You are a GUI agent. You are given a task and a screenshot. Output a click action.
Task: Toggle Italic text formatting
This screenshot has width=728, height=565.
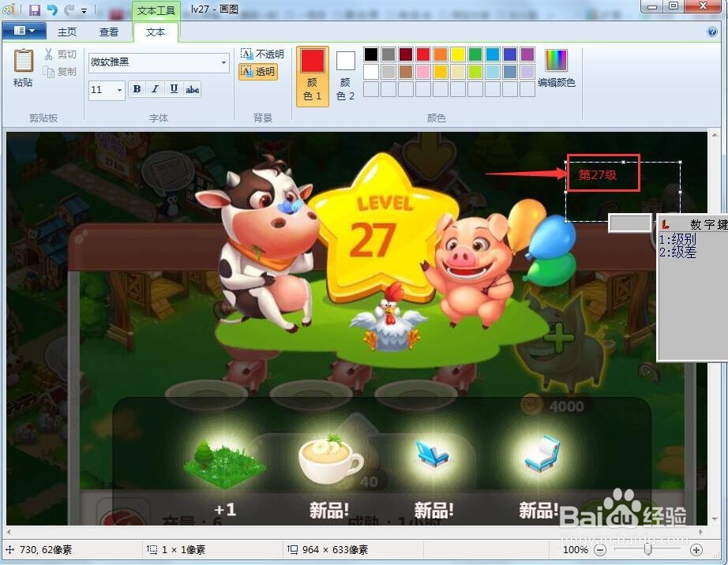(x=155, y=89)
